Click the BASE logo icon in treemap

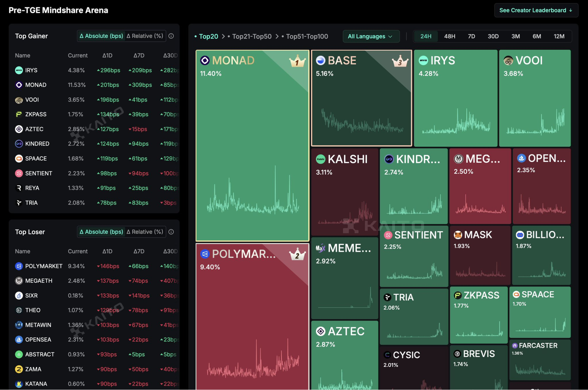pos(320,61)
